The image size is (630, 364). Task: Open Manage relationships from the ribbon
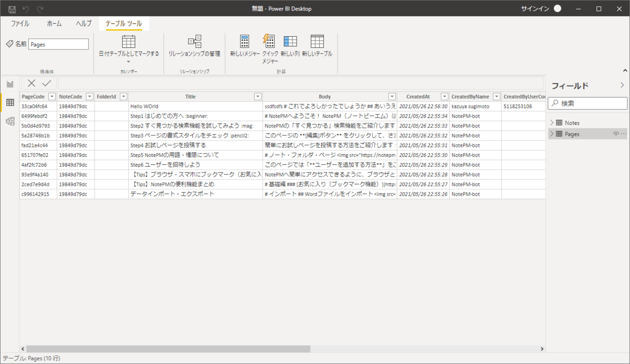pos(194,42)
